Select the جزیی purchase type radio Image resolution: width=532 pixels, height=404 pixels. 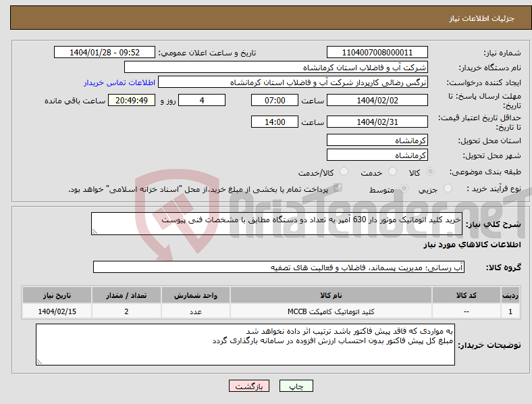click(x=448, y=188)
